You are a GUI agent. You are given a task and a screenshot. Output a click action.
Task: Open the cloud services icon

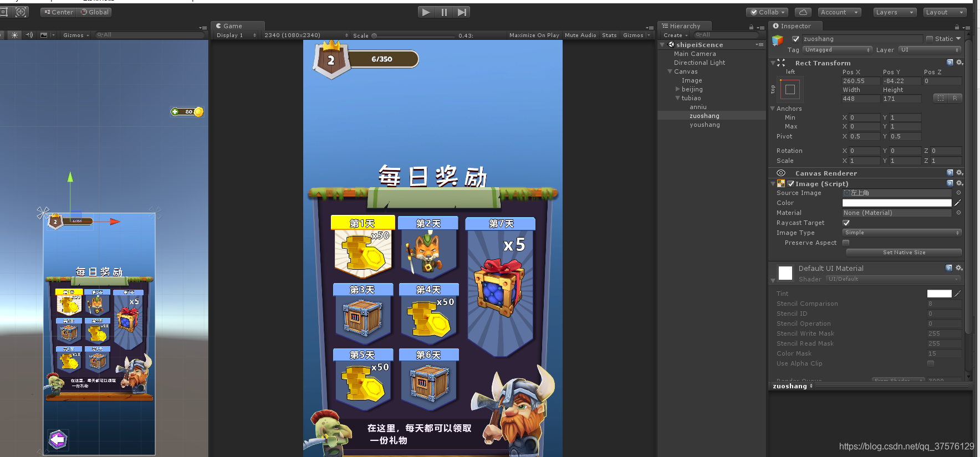coord(803,12)
